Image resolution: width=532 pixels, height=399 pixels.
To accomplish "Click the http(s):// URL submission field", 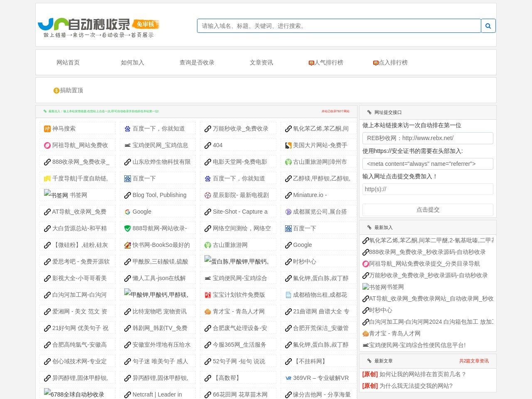I will [428, 190].
